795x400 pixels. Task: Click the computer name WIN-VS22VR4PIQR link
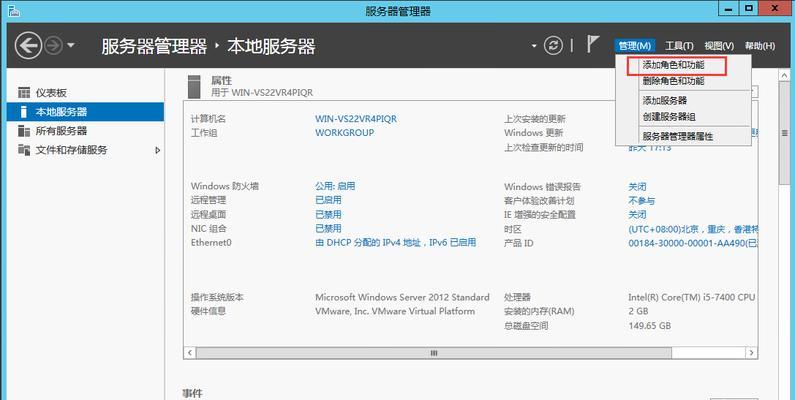coord(356,119)
